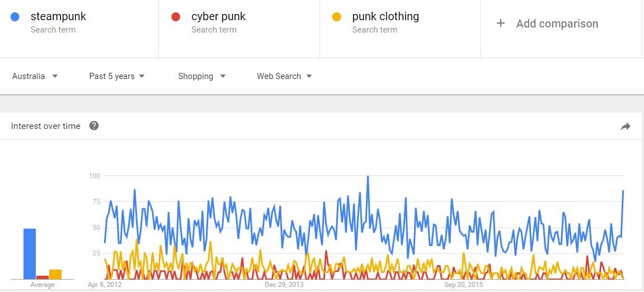Click the steampunk peak at 100
Image resolution: width=644 pixels, height=292 pixels.
368,177
